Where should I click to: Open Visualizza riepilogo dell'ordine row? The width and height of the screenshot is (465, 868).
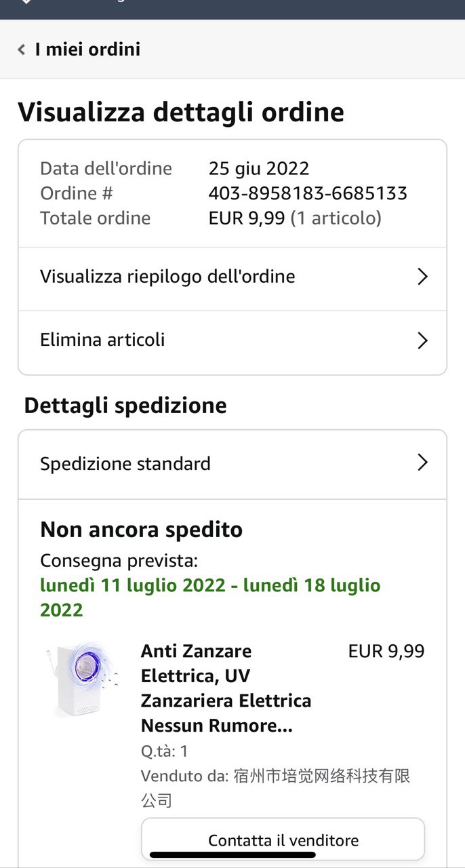167,277
